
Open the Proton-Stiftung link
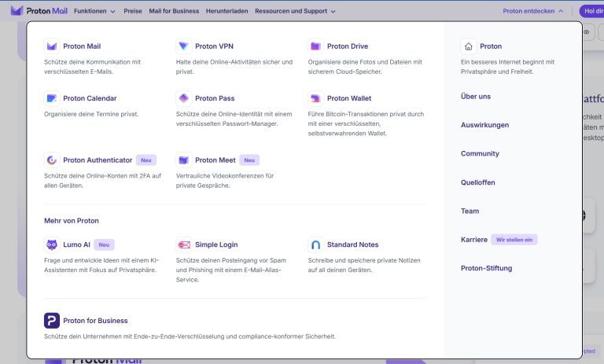click(487, 268)
